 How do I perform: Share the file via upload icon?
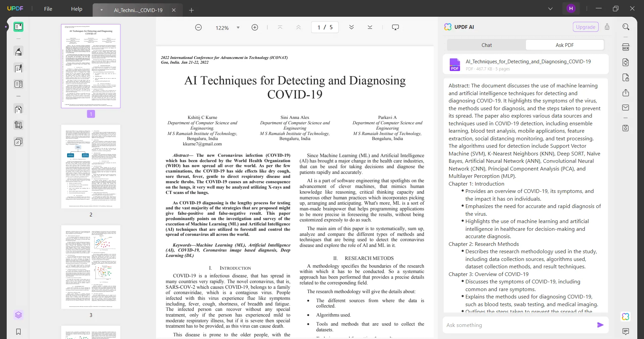pos(626,93)
